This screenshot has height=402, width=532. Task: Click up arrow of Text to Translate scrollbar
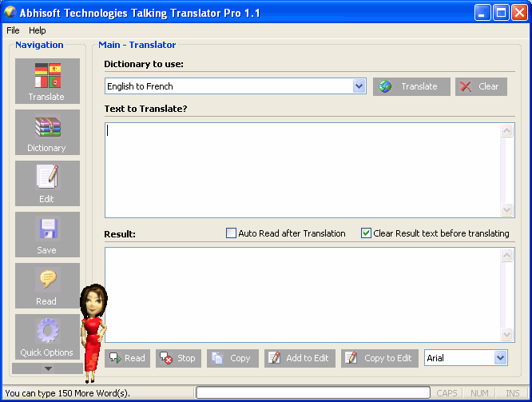[507, 131]
